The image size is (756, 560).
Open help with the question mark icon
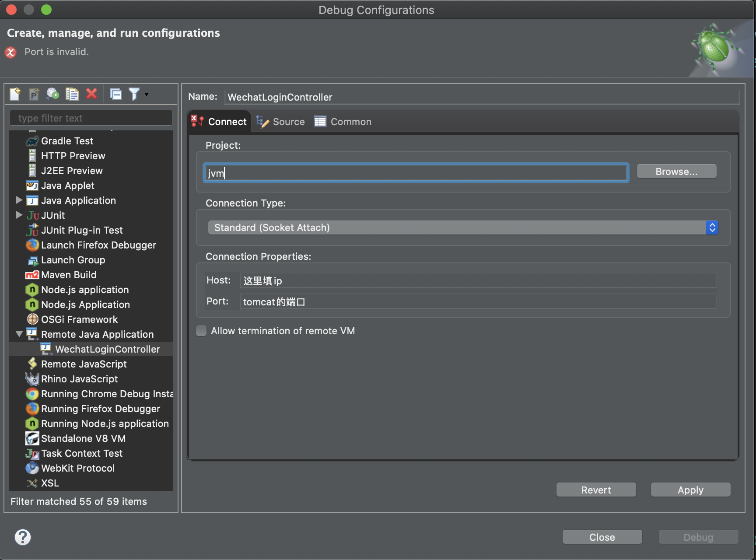pyautogui.click(x=23, y=537)
